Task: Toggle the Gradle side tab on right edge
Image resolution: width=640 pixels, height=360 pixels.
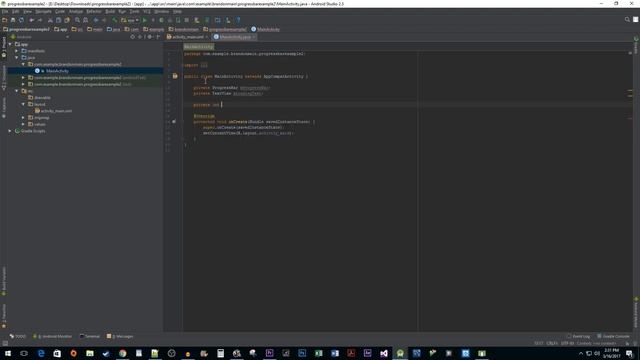Action: pyautogui.click(x=636, y=45)
